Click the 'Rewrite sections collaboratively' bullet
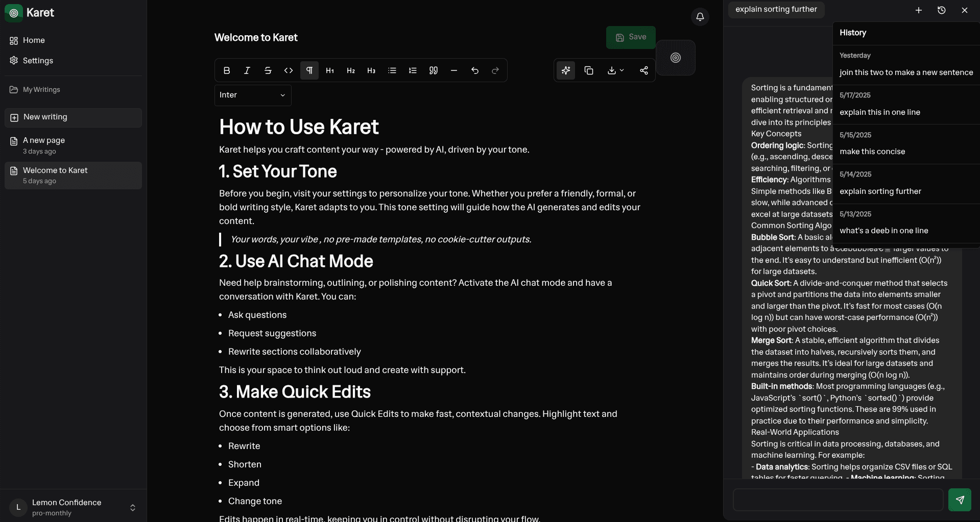The height and width of the screenshot is (522, 980). click(295, 352)
